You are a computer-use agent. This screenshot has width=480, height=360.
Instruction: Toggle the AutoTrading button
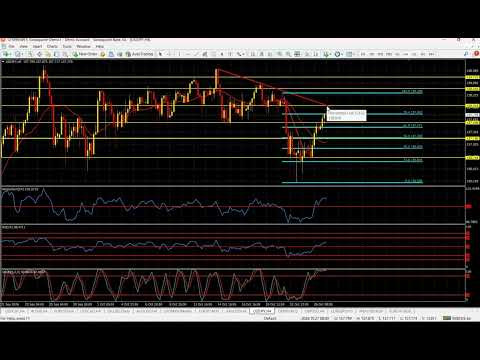139,54
